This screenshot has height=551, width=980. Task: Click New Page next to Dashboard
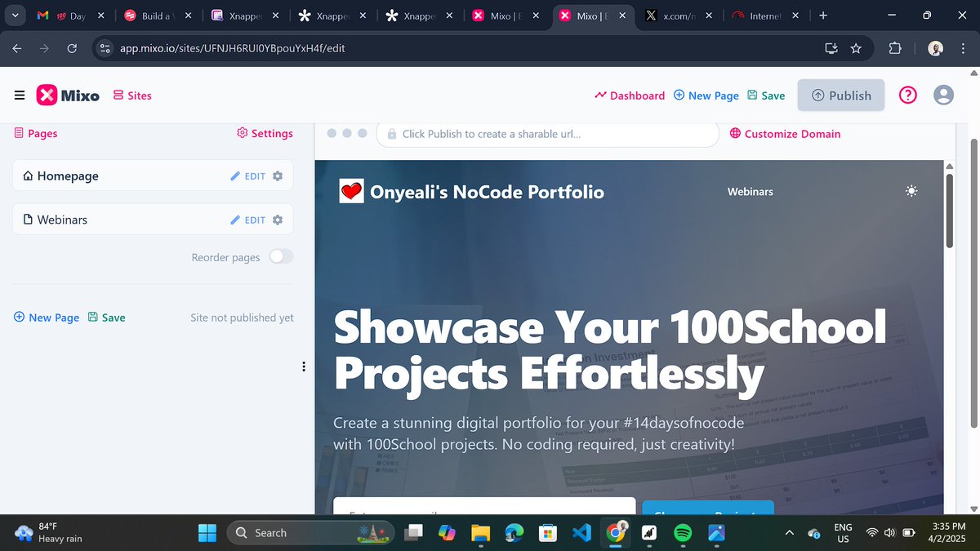pyautogui.click(x=706, y=96)
